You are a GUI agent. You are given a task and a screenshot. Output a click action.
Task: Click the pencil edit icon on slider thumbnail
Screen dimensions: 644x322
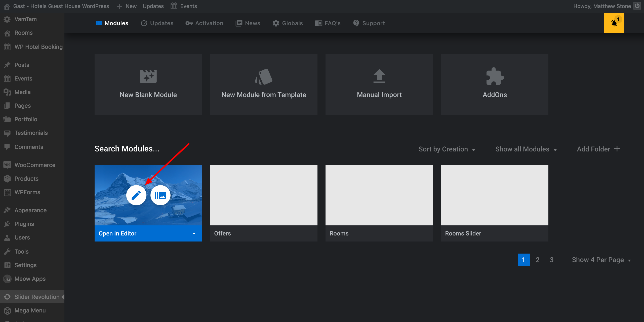pyautogui.click(x=136, y=195)
